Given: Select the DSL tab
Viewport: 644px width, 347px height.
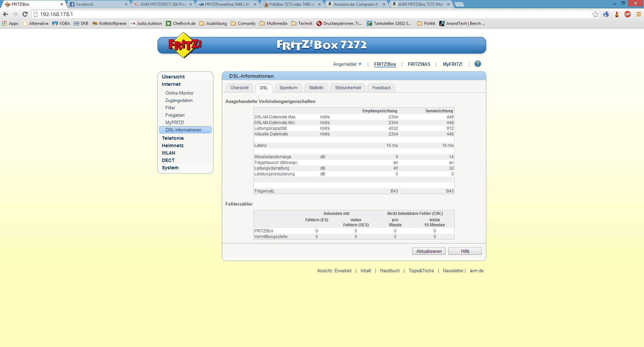Looking at the screenshot, I should 264,88.
